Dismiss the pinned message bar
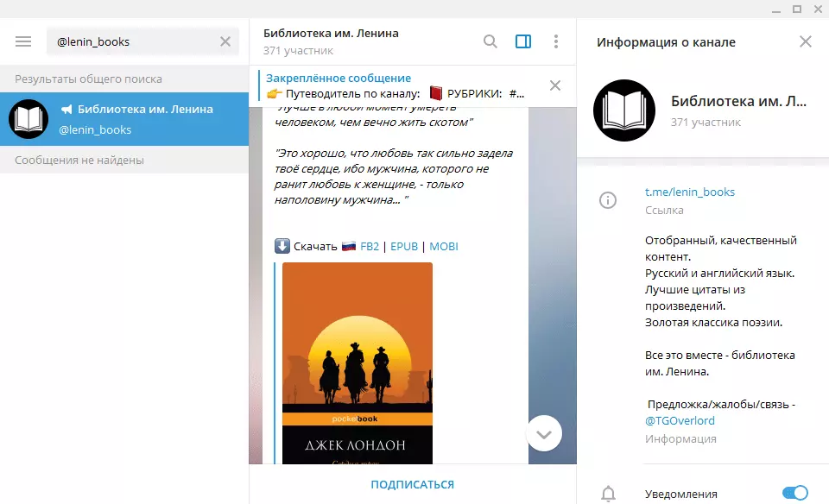This screenshot has width=829, height=504. coord(555,85)
